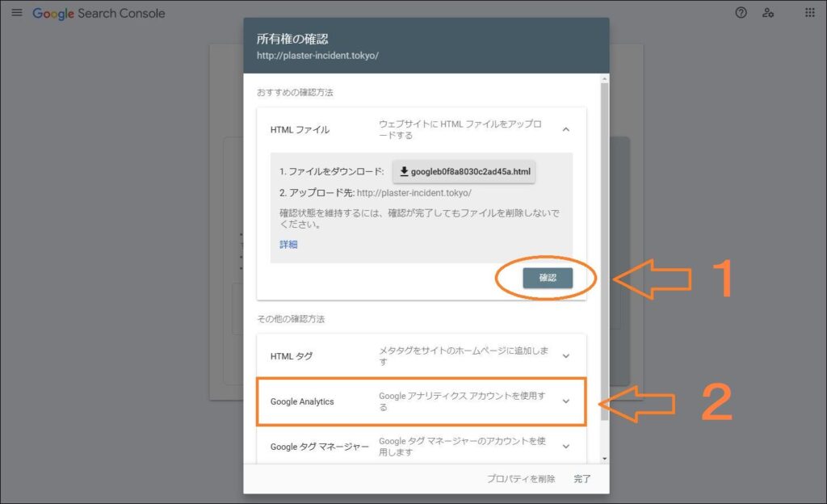Open the help question mark icon
Image resolution: width=827 pixels, height=504 pixels.
(741, 13)
